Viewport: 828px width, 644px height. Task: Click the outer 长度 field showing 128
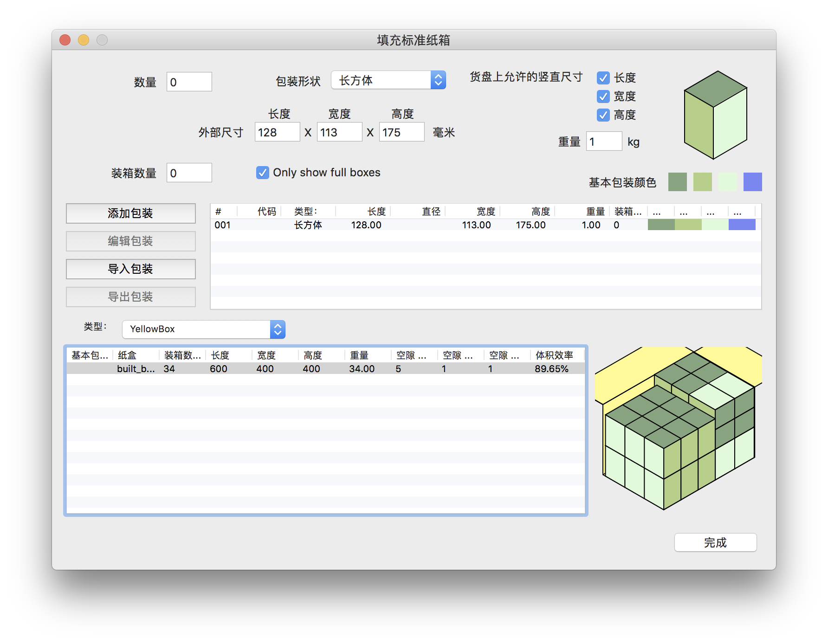point(277,132)
